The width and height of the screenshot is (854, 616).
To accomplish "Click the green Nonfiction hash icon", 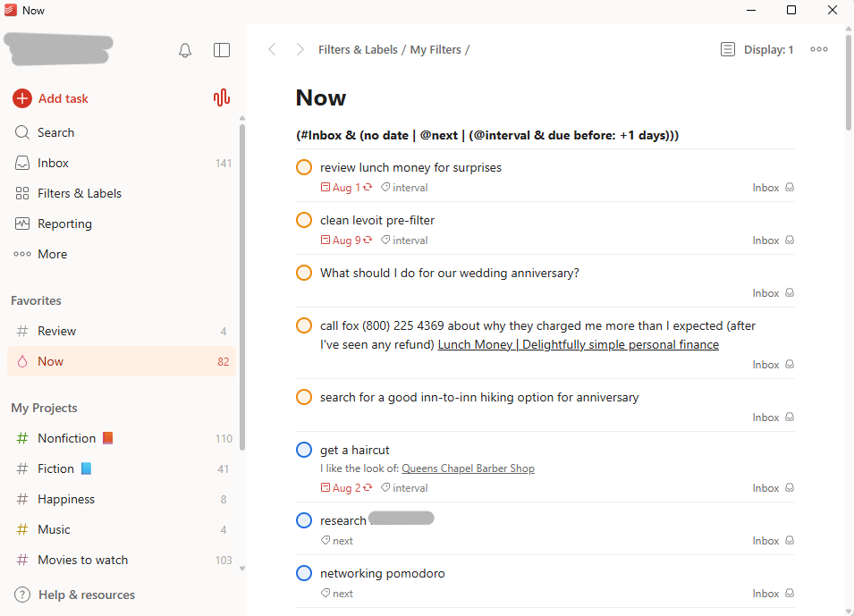I will (x=22, y=438).
